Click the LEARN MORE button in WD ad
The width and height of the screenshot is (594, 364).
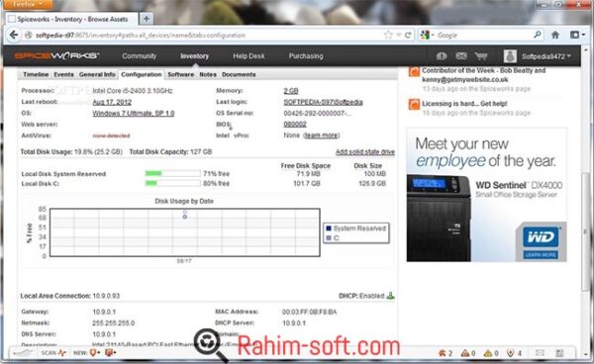click(x=541, y=254)
